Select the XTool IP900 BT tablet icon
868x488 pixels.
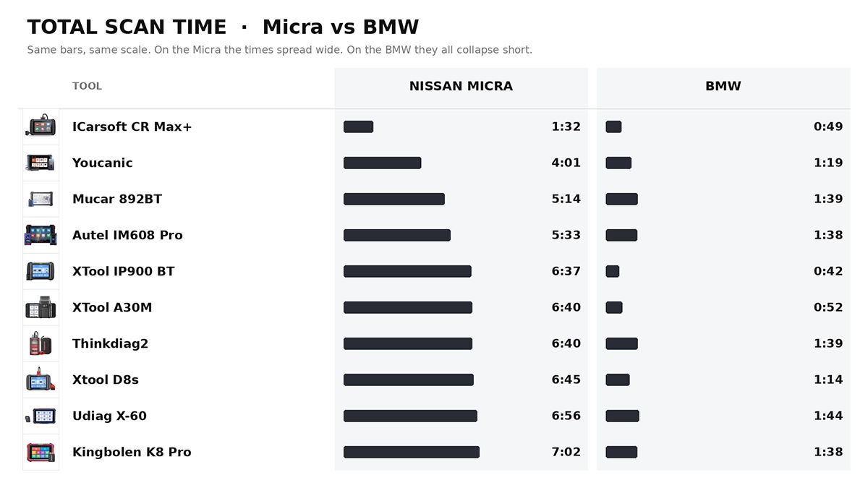(x=41, y=271)
